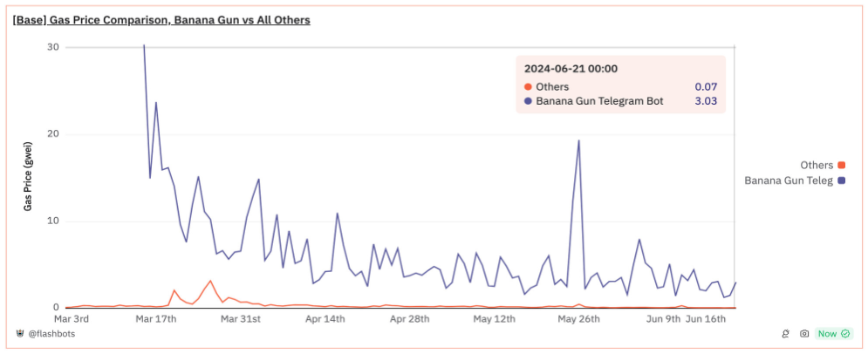The image size is (868, 354).
Task: Click the purple line's starting peak at 30
Action: click(144, 46)
